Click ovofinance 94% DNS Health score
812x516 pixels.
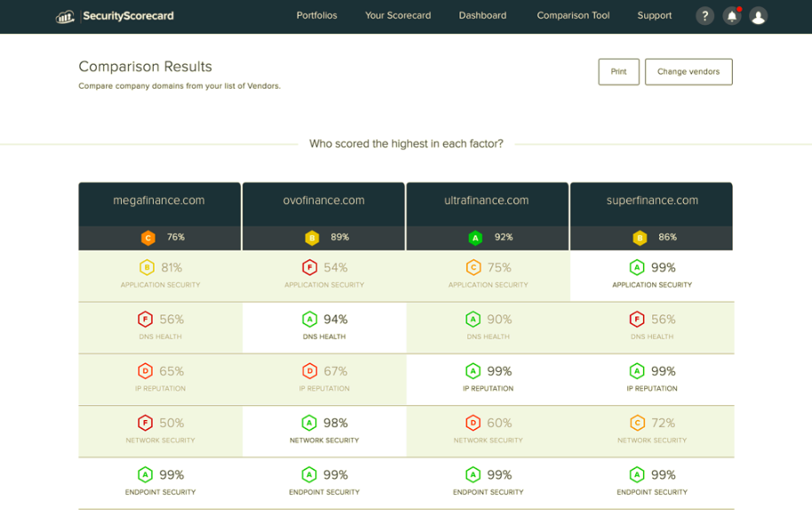click(x=336, y=320)
